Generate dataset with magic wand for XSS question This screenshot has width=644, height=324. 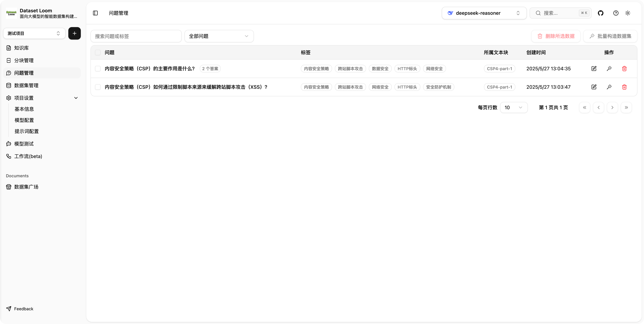609,87
